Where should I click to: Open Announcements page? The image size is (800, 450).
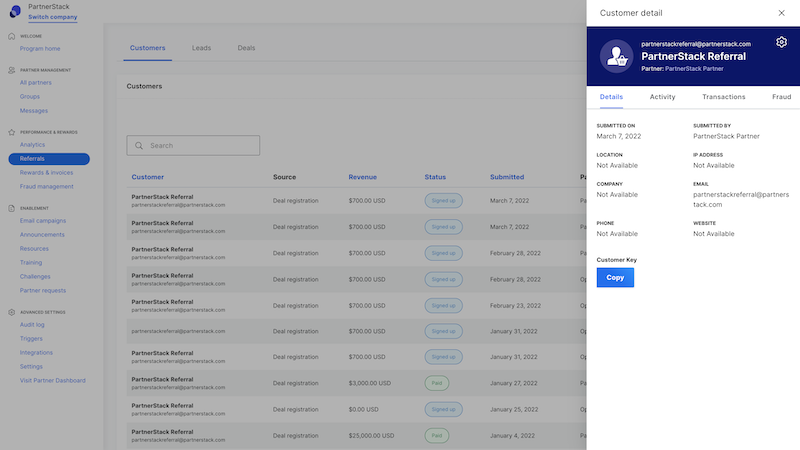coord(42,235)
